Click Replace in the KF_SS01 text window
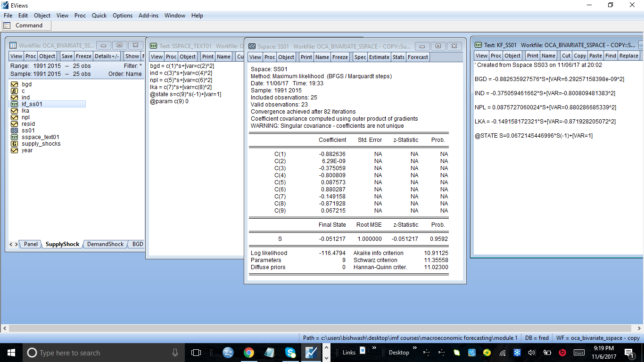This screenshot has height=362, width=644. pos(628,56)
